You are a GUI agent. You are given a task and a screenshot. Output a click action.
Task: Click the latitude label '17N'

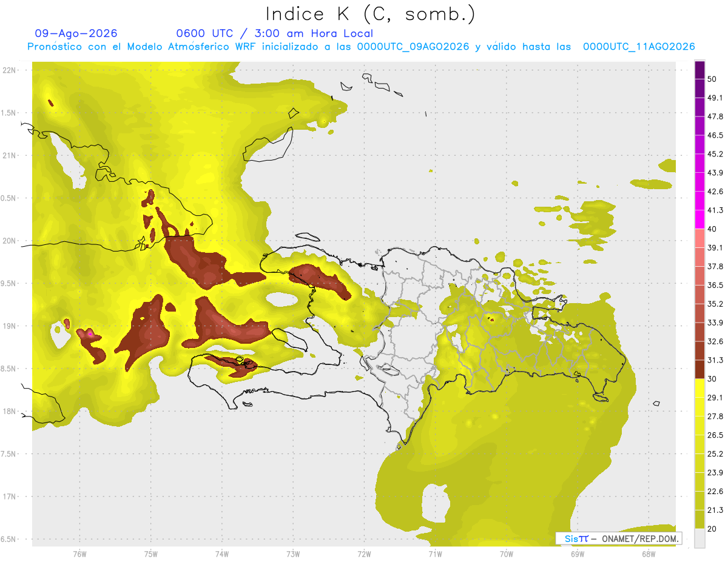point(10,497)
